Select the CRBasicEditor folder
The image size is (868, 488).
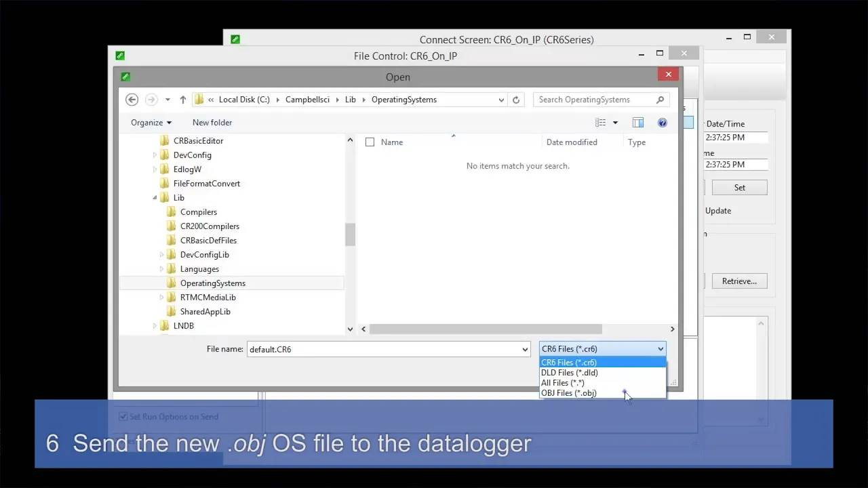198,141
